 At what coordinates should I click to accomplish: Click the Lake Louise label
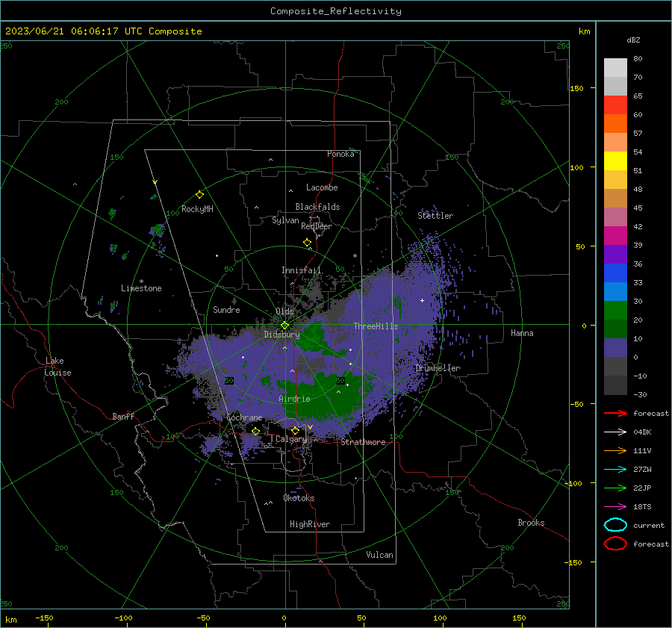[x=57, y=367]
